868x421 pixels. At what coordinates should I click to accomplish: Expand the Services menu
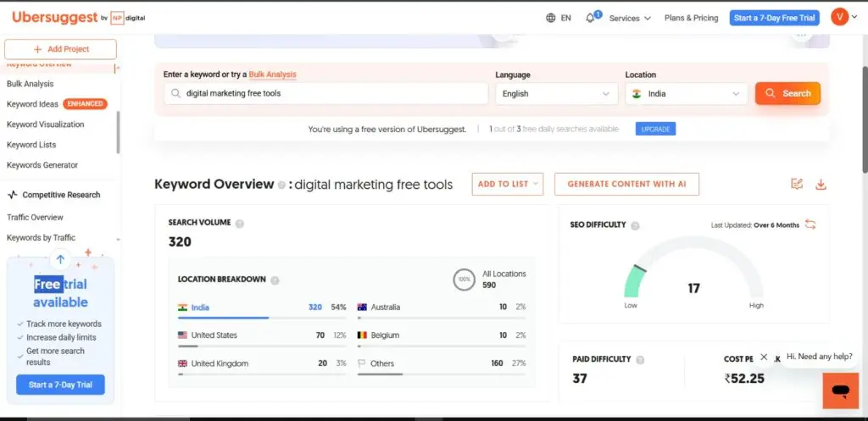pyautogui.click(x=630, y=19)
